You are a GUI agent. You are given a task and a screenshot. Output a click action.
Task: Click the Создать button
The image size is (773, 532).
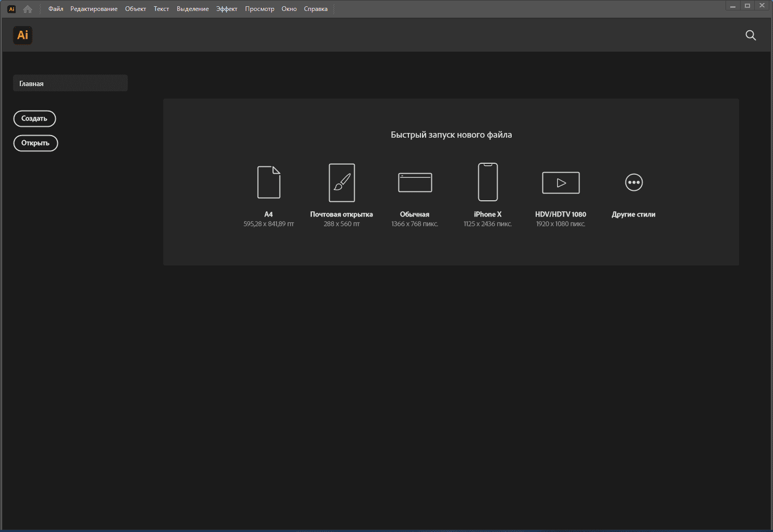click(x=34, y=118)
